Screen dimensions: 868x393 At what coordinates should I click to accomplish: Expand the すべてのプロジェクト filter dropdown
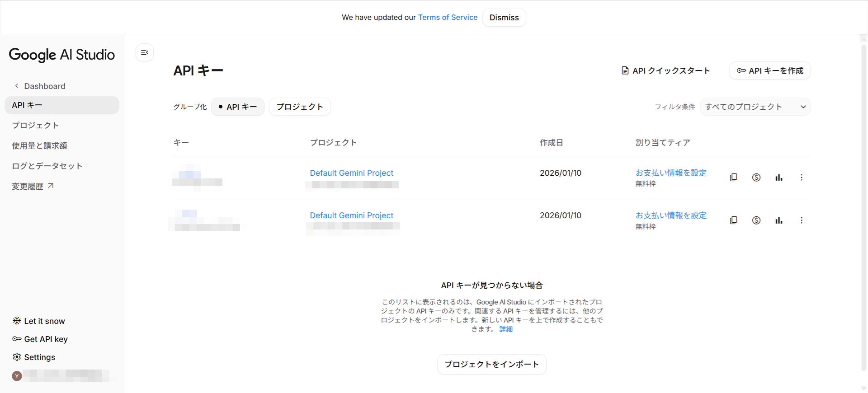pyautogui.click(x=755, y=107)
